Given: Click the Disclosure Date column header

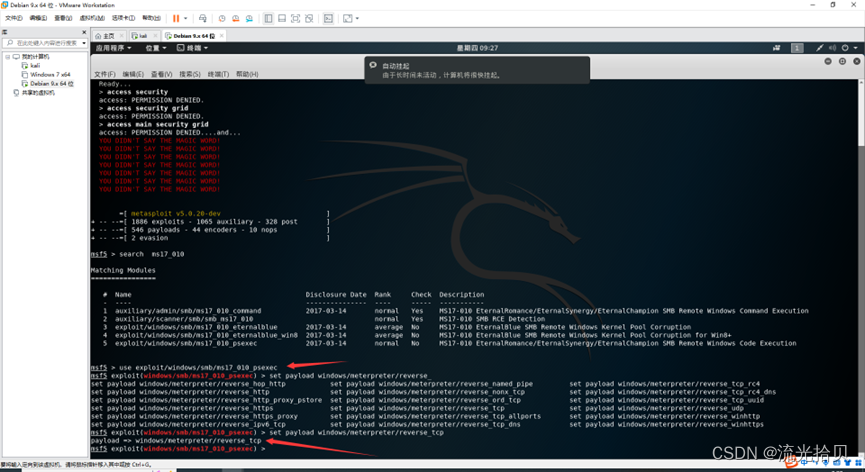Looking at the screenshot, I should click(x=336, y=294).
